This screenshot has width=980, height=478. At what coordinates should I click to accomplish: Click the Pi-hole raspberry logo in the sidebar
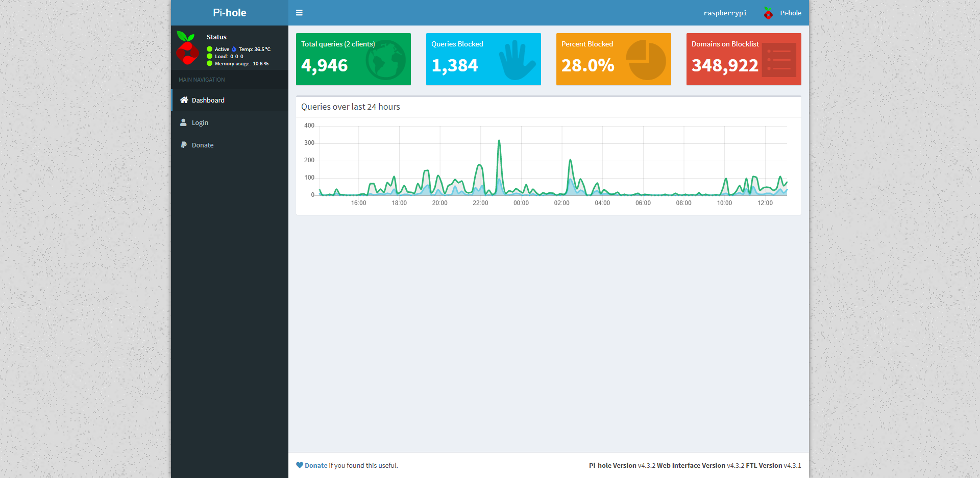[x=187, y=48]
